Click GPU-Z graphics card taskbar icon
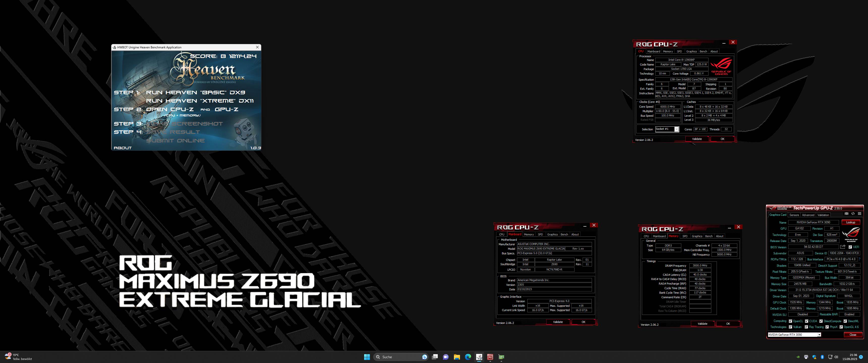868x363 pixels. pyautogui.click(x=501, y=357)
